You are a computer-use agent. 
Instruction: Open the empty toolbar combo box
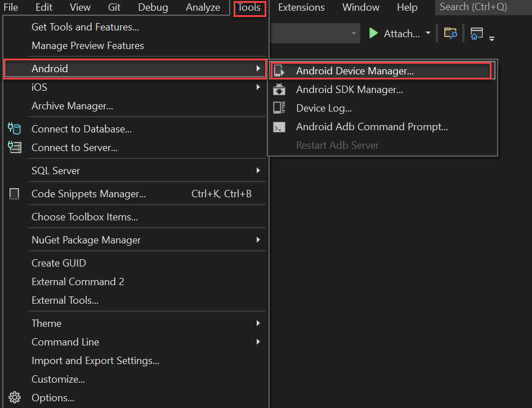coord(315,33)
